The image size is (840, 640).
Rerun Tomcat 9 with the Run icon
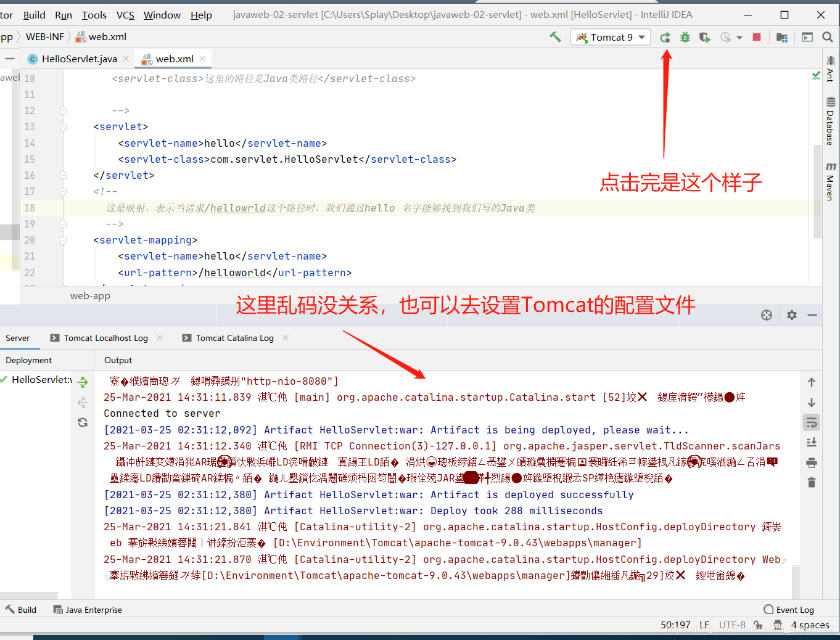[x=665, y=37]
